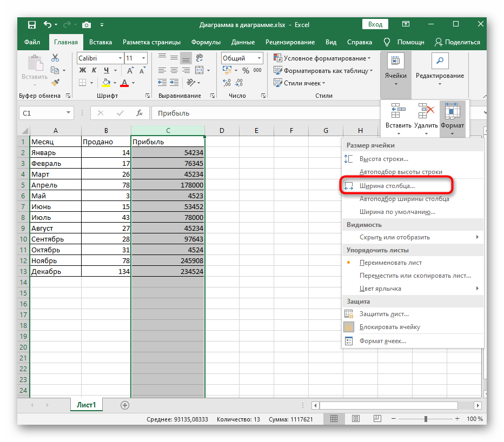The height and width of the screenshot is (442, 504).
Task: Increase font size with large A icon
Action: (x=130, y=70)
